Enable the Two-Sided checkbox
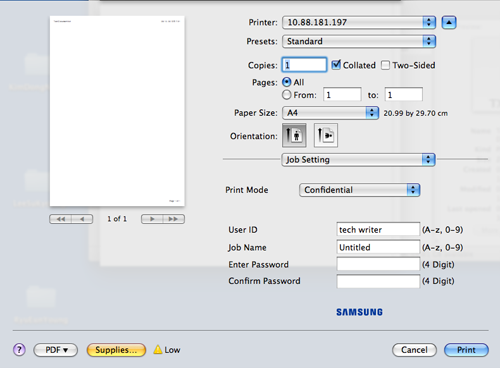 pyautogui.click(x=385, y=65)
